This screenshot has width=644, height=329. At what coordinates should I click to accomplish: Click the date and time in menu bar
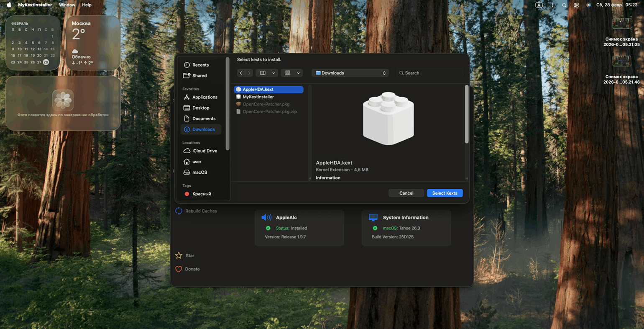617,5
